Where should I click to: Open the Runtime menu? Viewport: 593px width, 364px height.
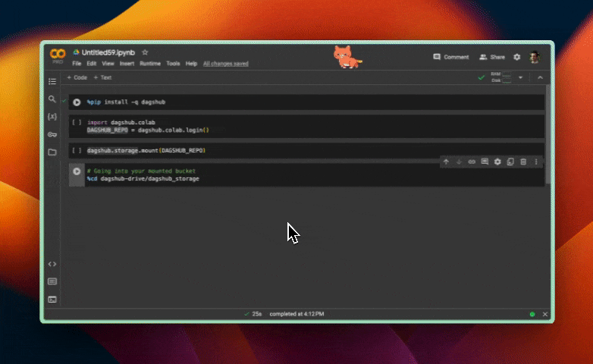click(x=150, y=64)
